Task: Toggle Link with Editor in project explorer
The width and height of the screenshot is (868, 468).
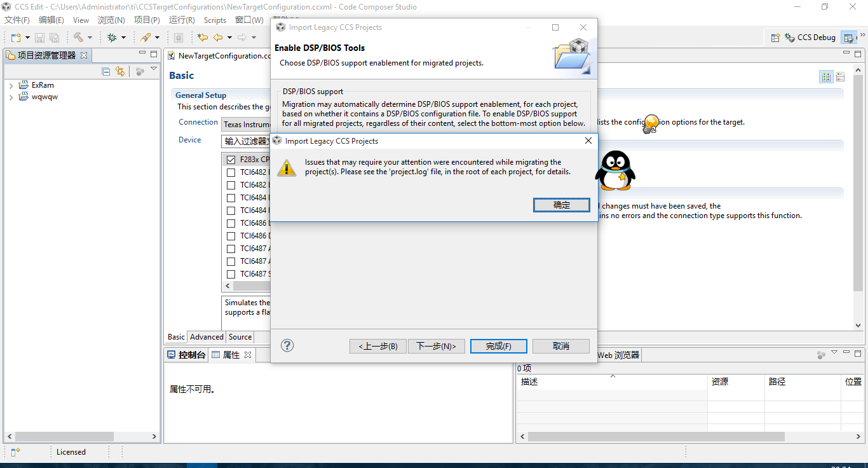Action: click(x=120, y=72)
